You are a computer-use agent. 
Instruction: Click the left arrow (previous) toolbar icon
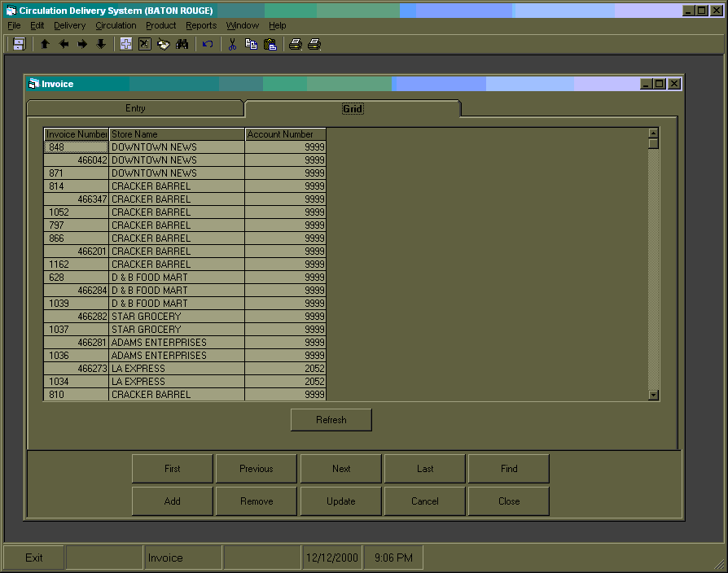(x=64, y=44)
